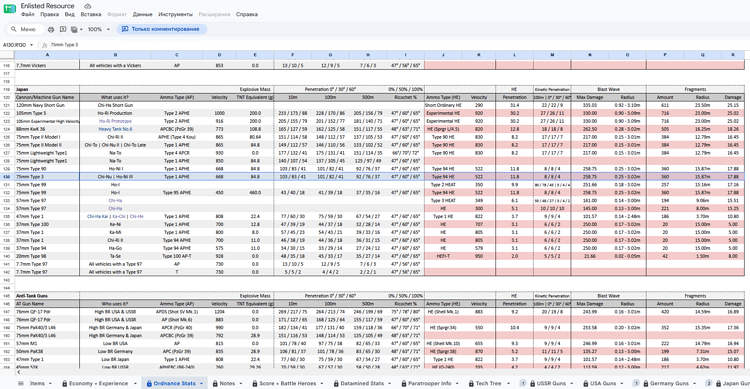Click the Меню search field

(25, 29)
